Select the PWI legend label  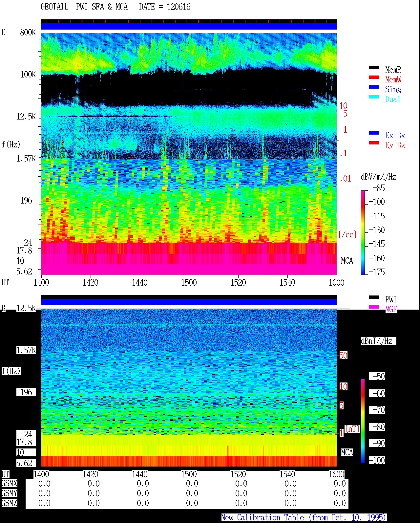point(391,299)
